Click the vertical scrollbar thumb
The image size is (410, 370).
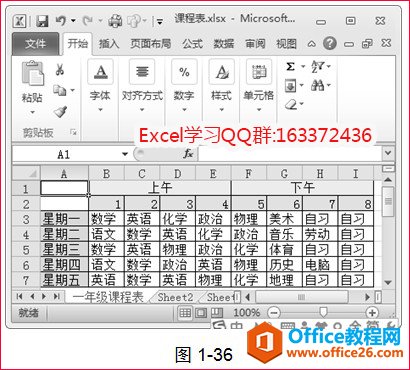point(388,202)
